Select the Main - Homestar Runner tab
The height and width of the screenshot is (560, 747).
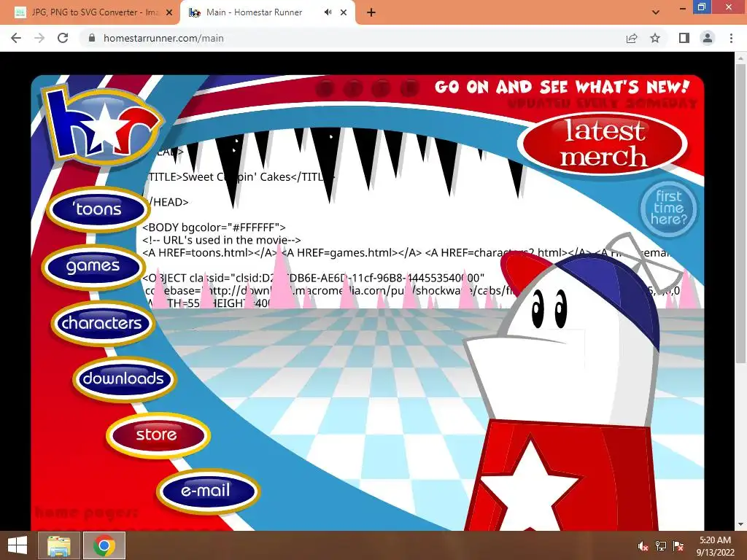tap(268, 12)
